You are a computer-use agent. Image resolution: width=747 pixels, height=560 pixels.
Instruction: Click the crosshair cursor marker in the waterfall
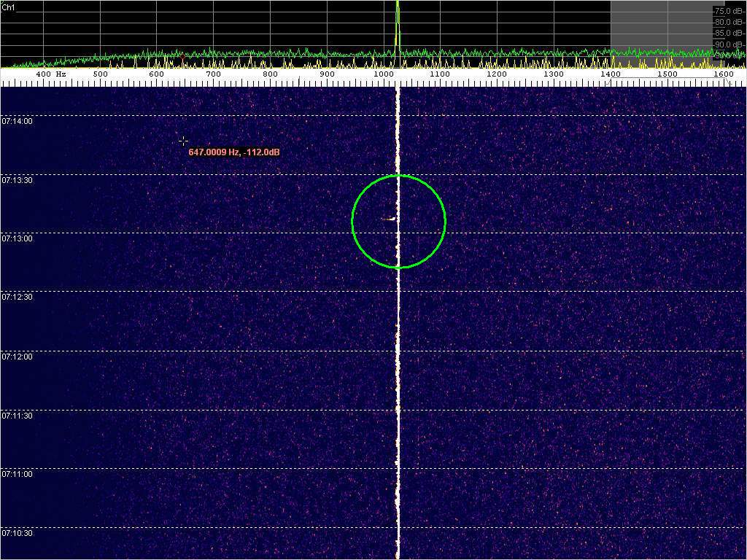click(x=183, y=141)
